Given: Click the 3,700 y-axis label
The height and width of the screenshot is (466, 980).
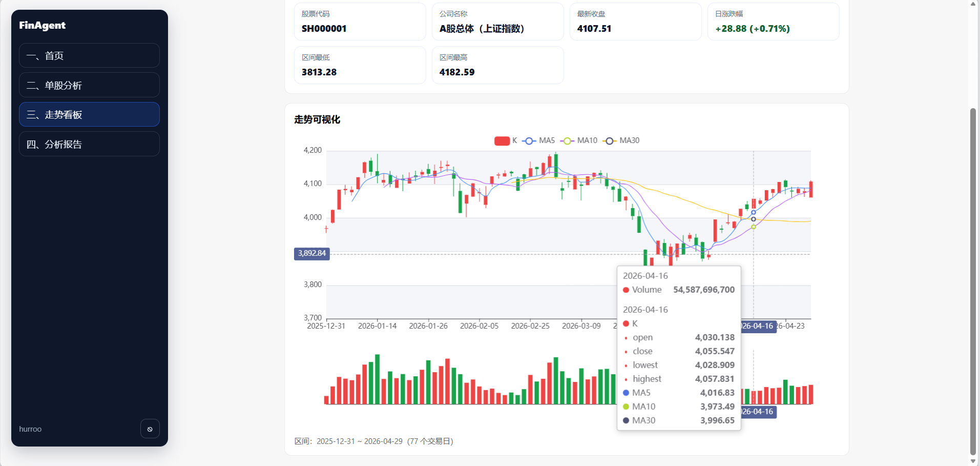Looking at the screenshot, I should (312, 318).
